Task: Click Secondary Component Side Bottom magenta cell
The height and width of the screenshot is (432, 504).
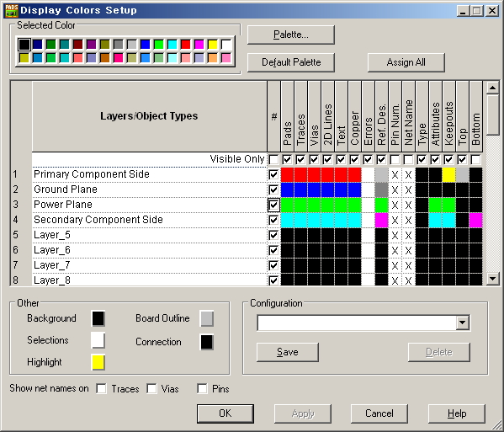Action: point(475,221)
